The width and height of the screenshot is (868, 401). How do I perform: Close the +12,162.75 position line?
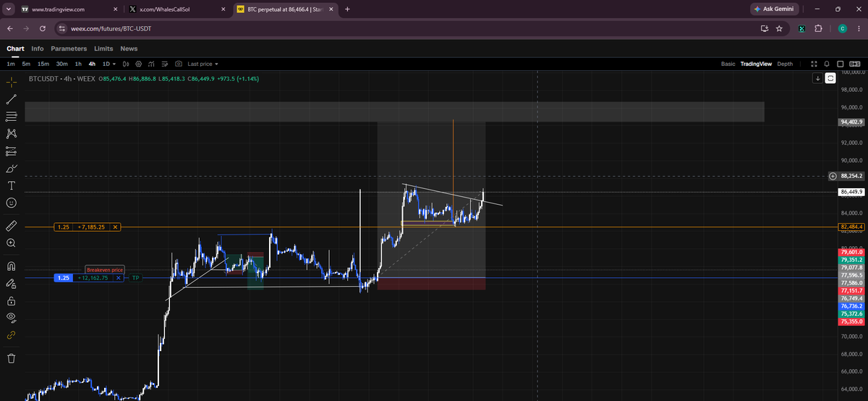coord(118,278)
